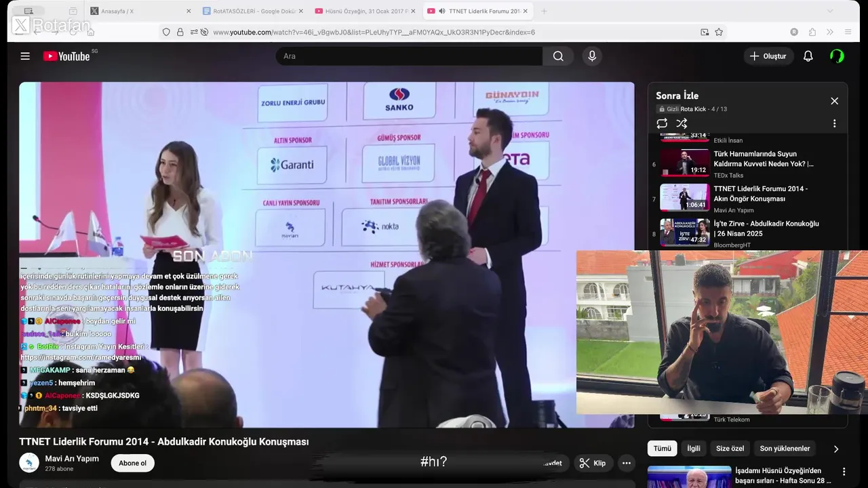Select the Size özel filter chip

(x=730, y=449)
